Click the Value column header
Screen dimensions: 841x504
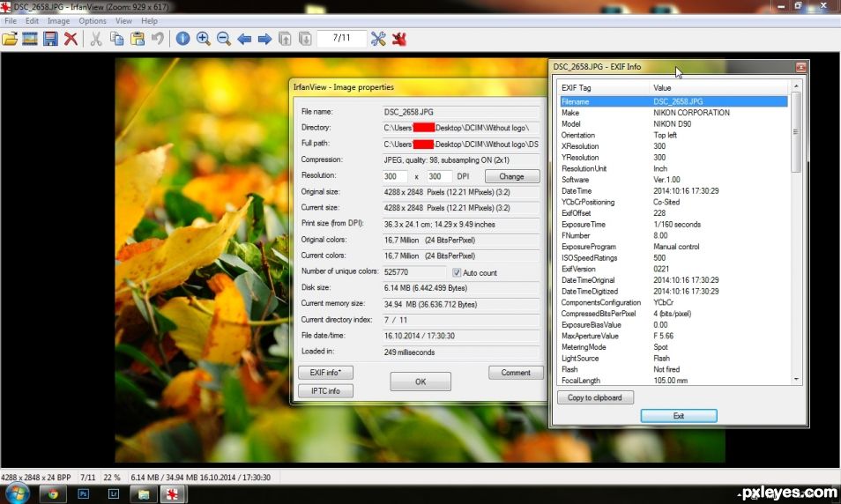[x=719, y=87]
